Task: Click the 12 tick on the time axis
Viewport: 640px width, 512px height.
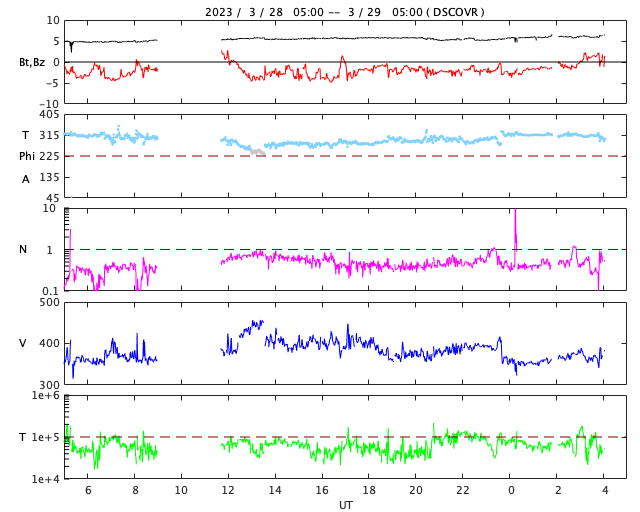Action: [228, 490]
